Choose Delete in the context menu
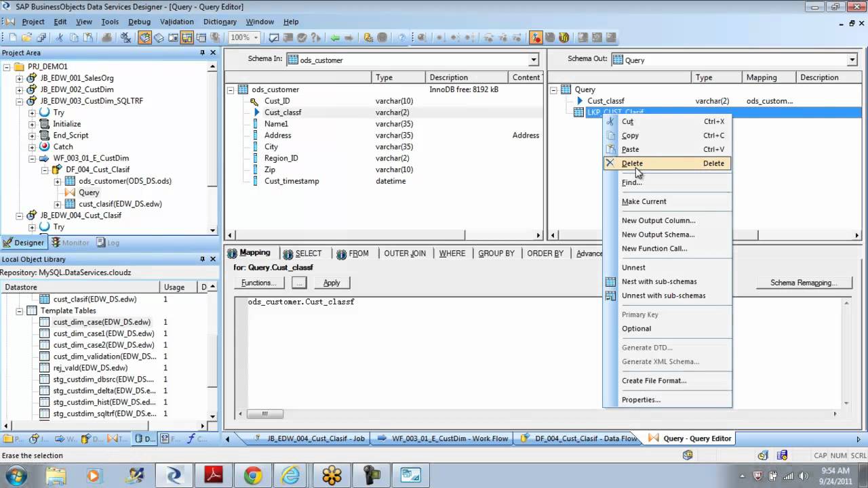This screenshot has width=868, height=488. click(667, 163)
